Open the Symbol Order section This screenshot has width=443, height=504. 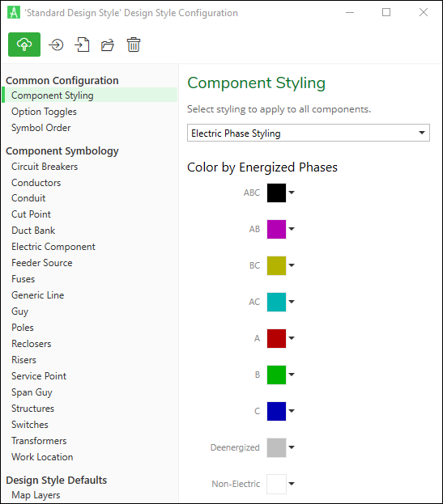(x=40, y=128)
